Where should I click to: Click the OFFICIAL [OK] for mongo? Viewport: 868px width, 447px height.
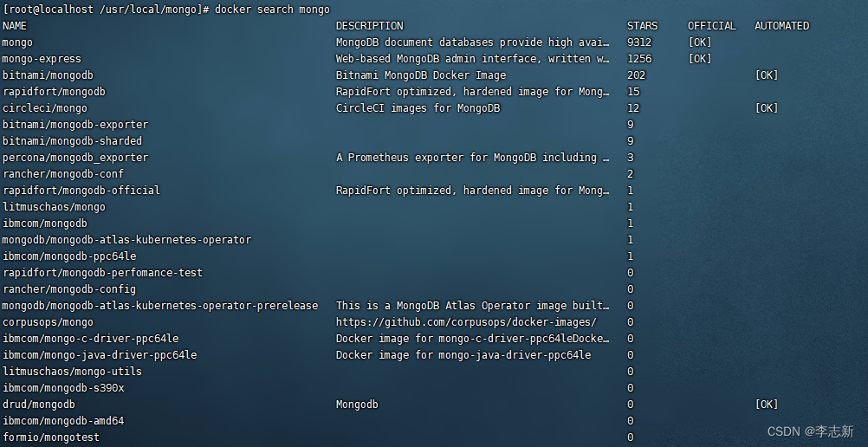point(700,42)
